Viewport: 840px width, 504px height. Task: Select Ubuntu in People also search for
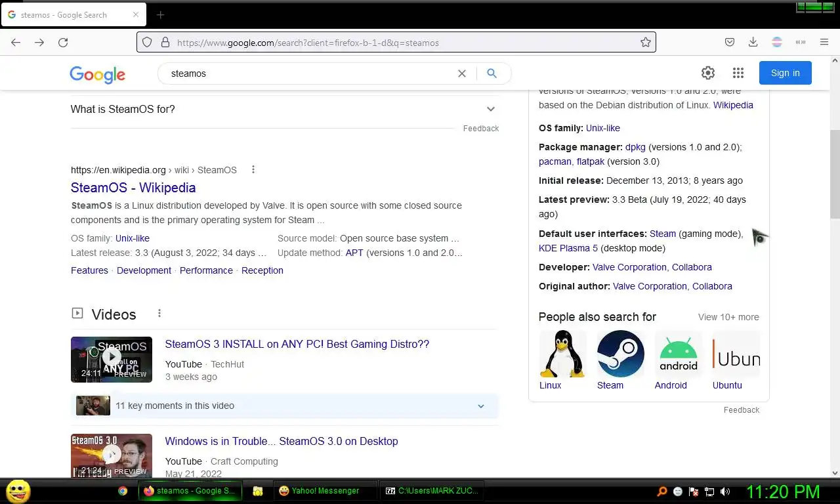click(x=736, y=360)
